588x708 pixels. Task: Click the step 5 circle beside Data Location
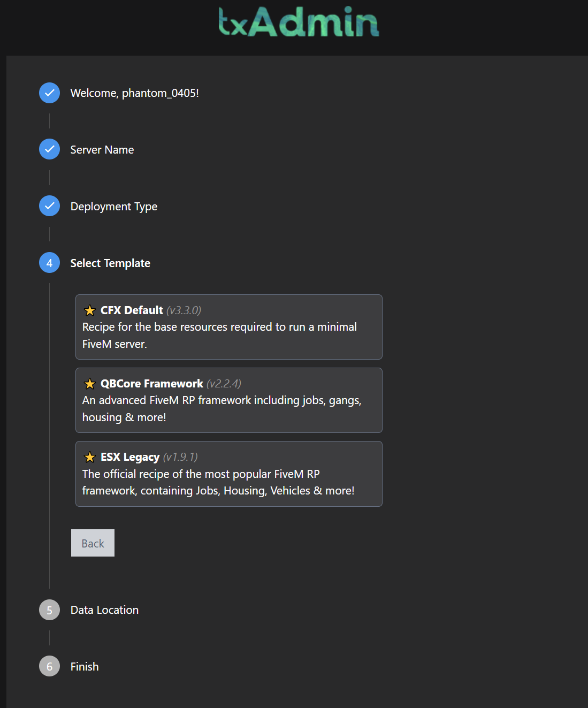coord(49,610)
